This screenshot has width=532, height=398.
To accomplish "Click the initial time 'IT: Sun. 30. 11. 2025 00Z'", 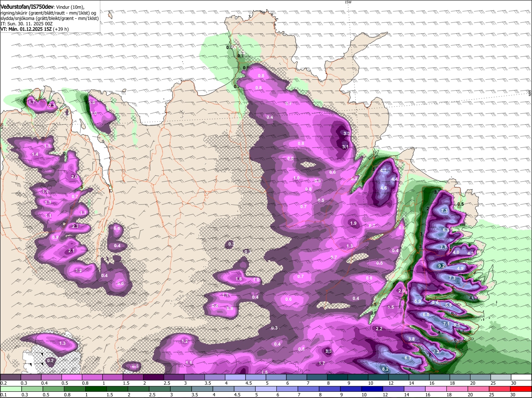I will [27, 24].
